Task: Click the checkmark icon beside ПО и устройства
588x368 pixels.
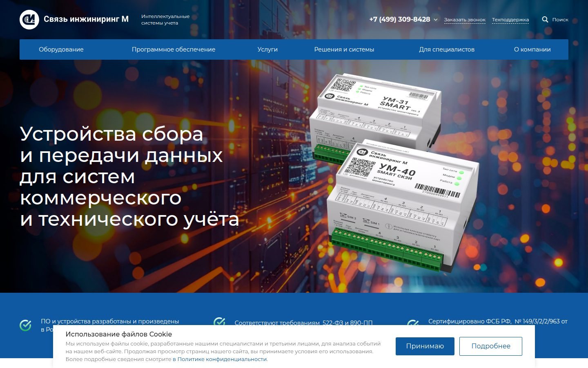Action: tap(25, 325)
